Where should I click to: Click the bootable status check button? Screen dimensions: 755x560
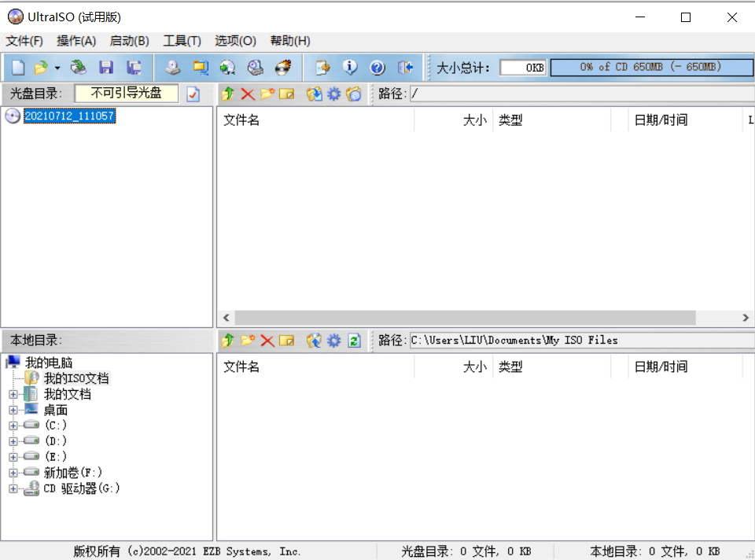point(192,93)
